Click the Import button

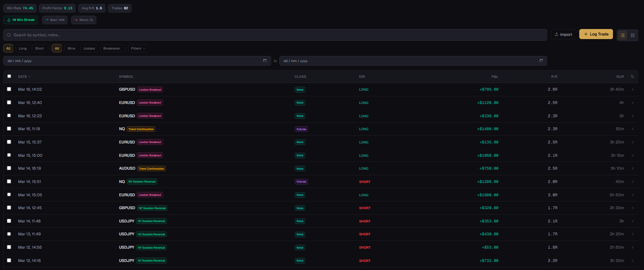tap(563, 35)
